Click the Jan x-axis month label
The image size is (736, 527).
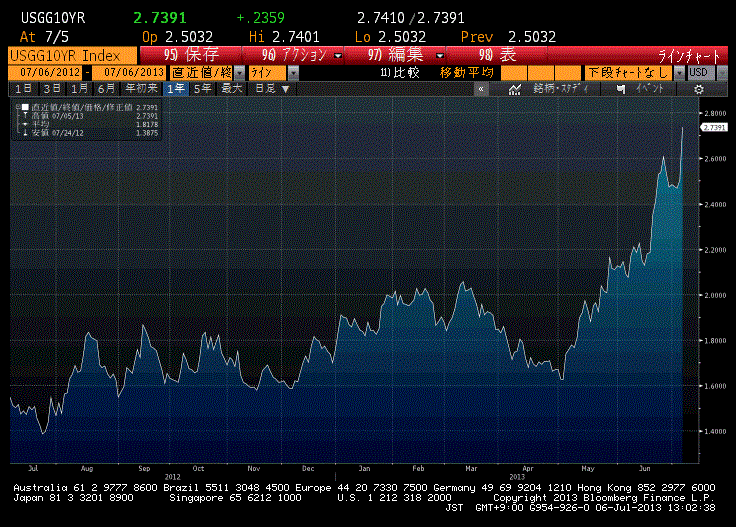point(364,468)
